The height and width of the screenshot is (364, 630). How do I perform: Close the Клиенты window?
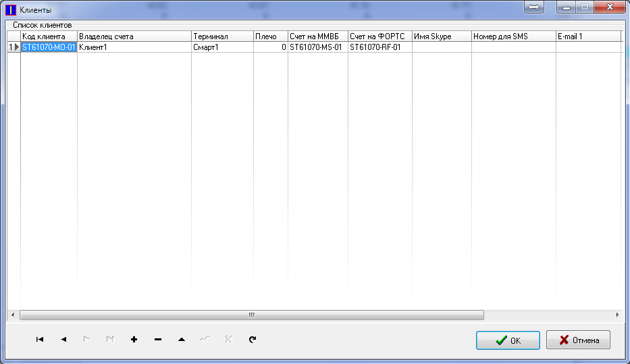(x=610, y=7)
